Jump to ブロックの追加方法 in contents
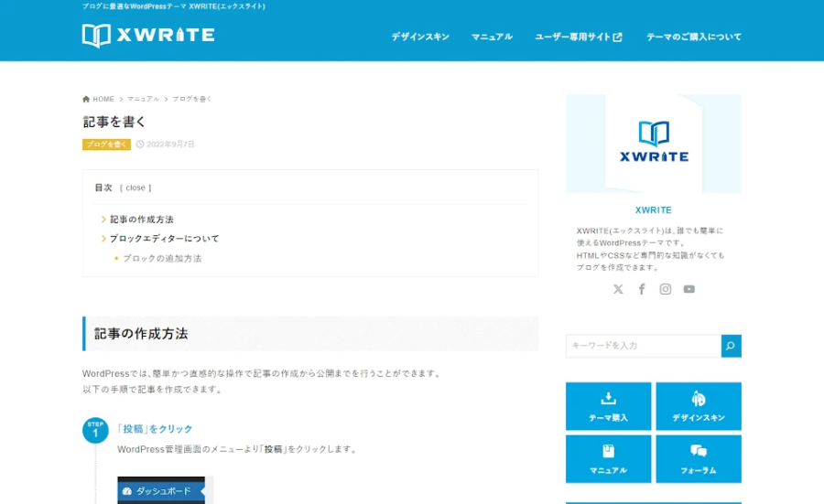The width and height of the screenshot is (824, 504). coord(162,258)
